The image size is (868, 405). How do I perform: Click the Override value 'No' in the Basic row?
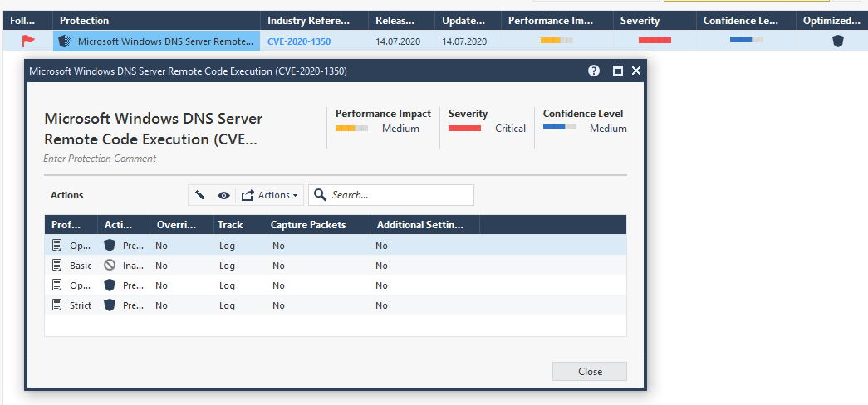point(162,266)
